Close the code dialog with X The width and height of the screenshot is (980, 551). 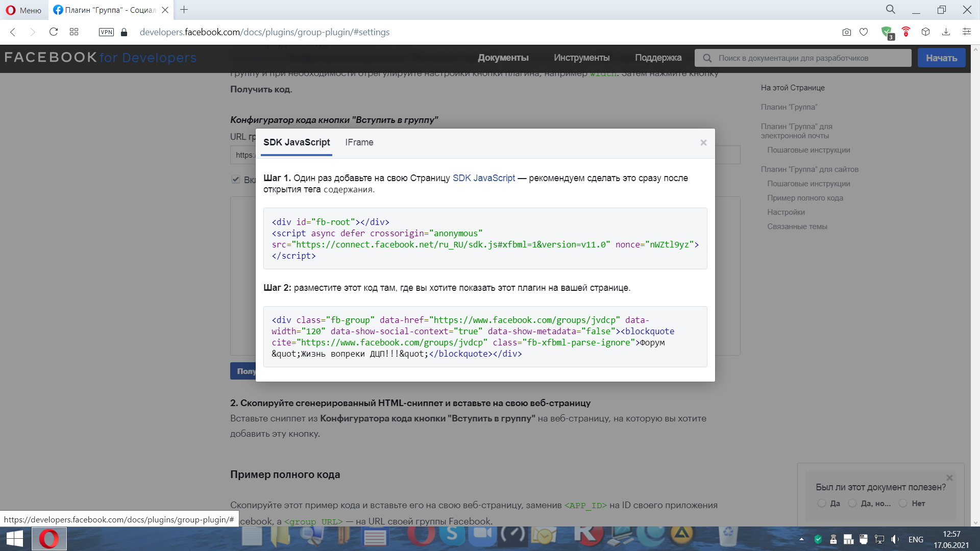pos(703,143)
